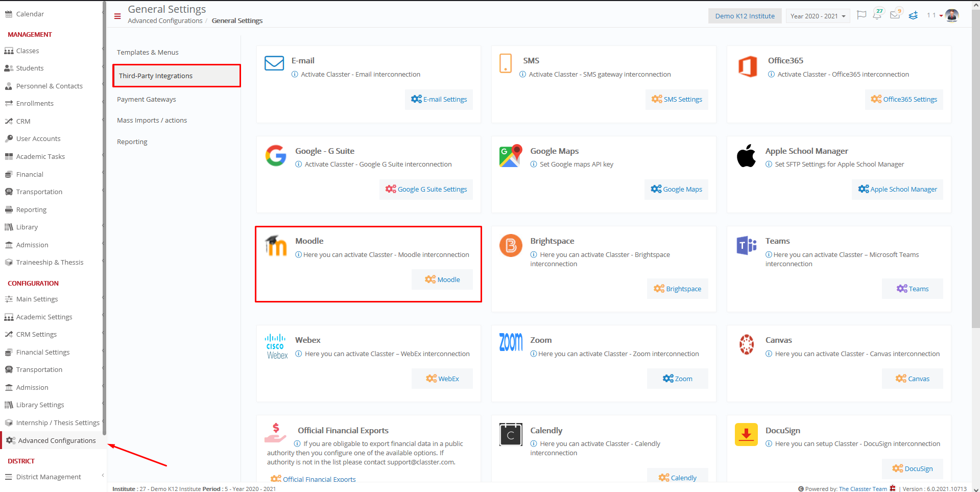Click the Canvas settings button
Viewport: 980px width, 492px height.
(x=912, y=379)
